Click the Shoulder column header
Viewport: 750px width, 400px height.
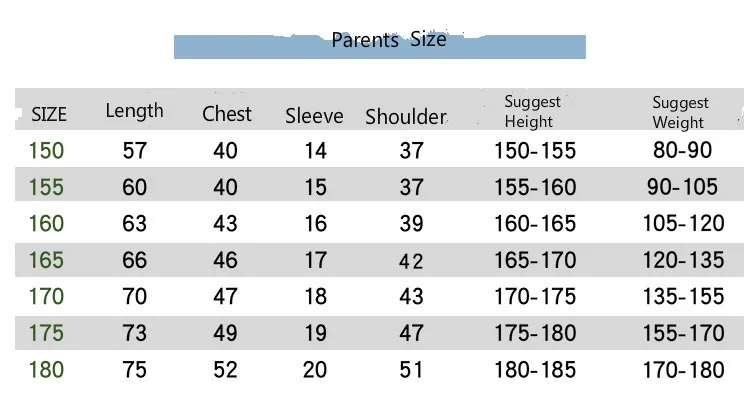(406, 117)
